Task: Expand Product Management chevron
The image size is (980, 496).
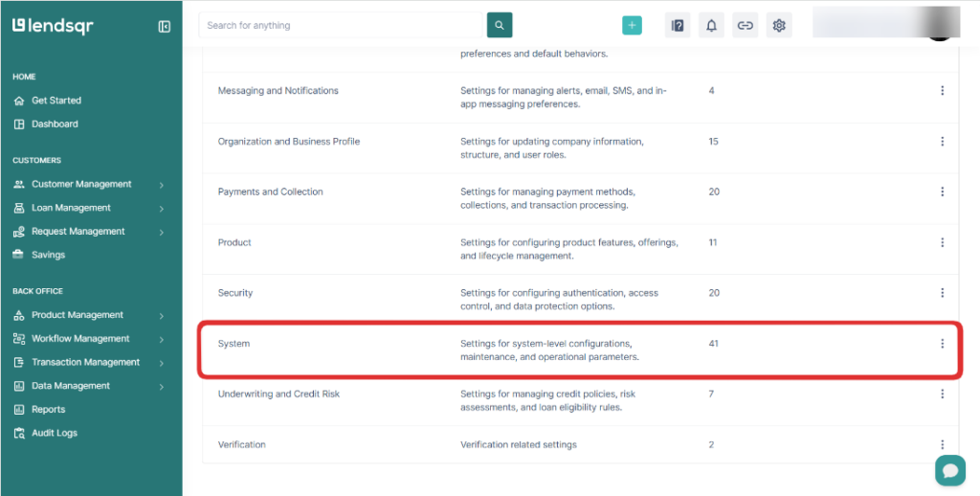Action: tap(161, 316)
